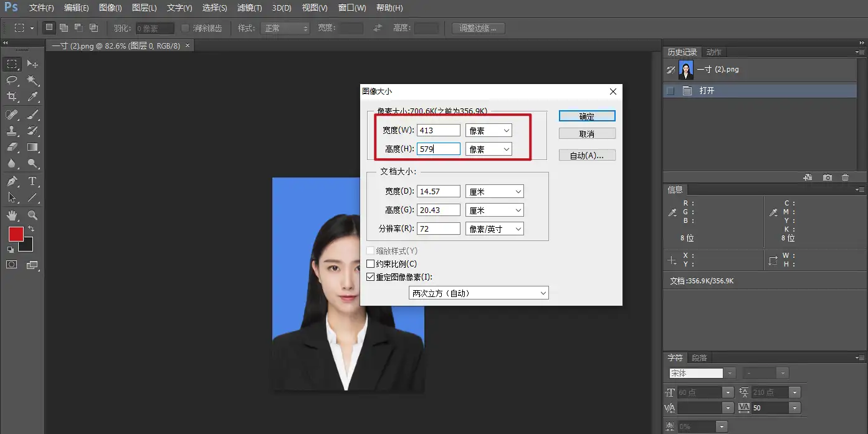Open the 滤镜(T) menu
Screen dimensions: 868x434
click(x=249, y=8)
